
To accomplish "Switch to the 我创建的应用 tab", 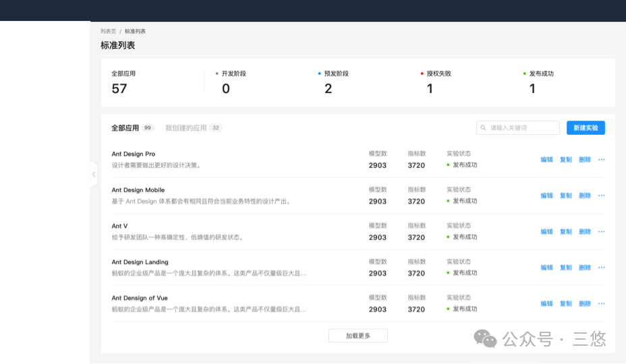I will (x=186, y=128).
